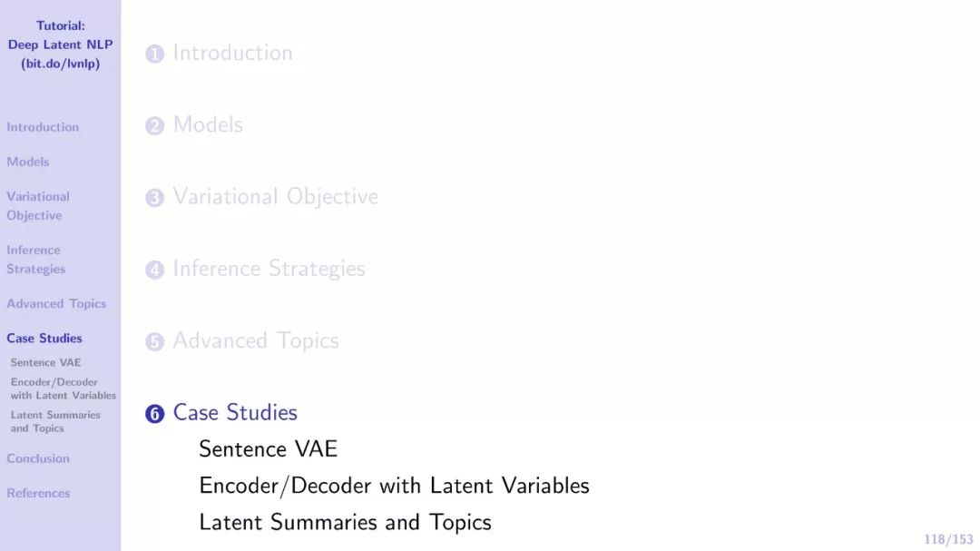Click the numbered circle 3 beside Variational Objective
980x551 pixels.
click(x=154, y=198)
